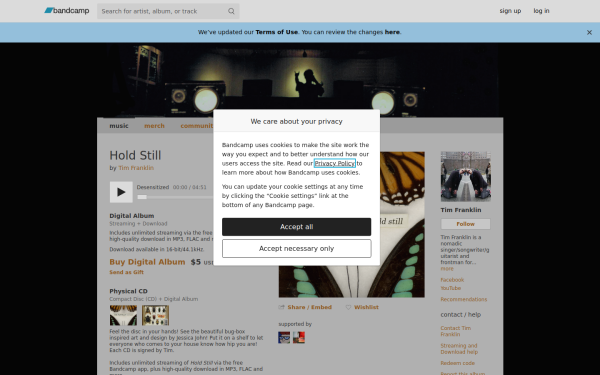Viewport: 600px width, 375px height.
Task: Click the header banner image
Action: pos(300,80)
